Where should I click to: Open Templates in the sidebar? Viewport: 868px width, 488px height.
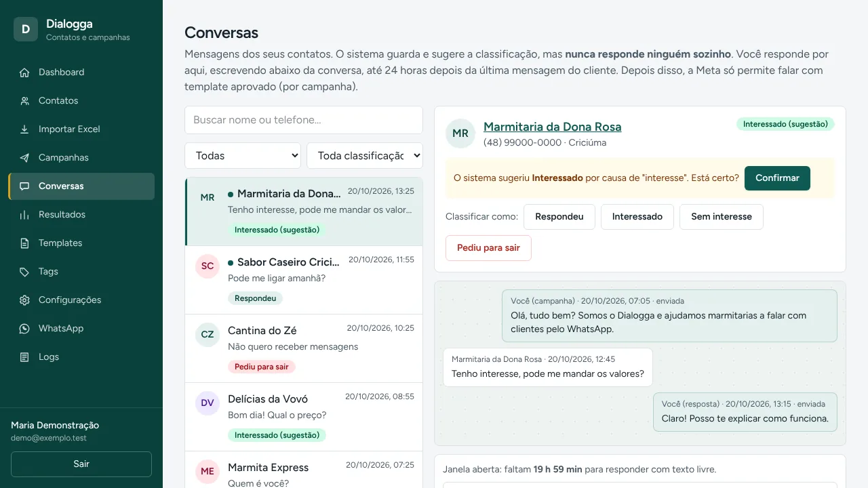[81, 243]
